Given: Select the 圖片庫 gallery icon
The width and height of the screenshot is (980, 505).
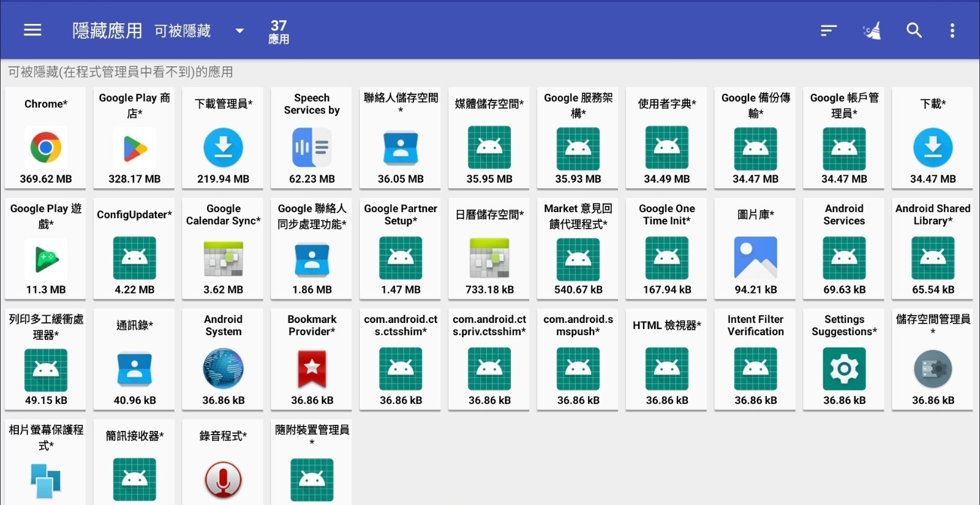Looking at the screenshot, I should [x=755, y=258].
